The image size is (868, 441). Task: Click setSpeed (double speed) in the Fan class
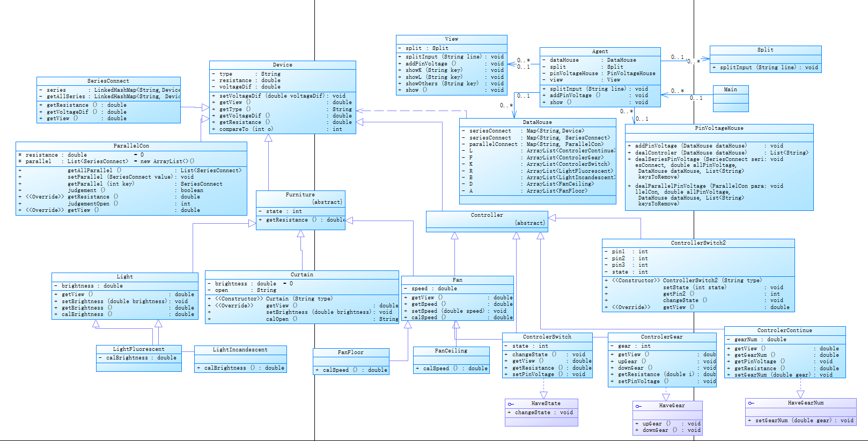tap(455, 311)
